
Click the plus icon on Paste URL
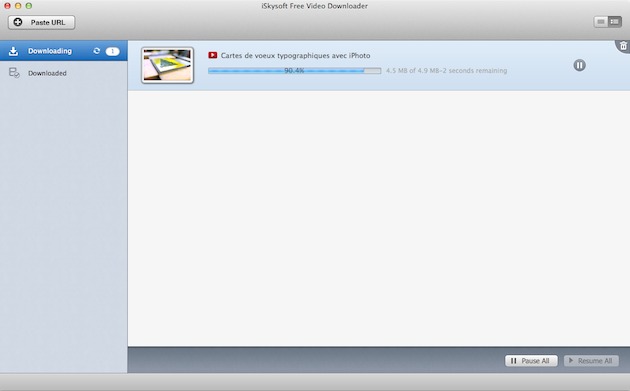(18, 22)
